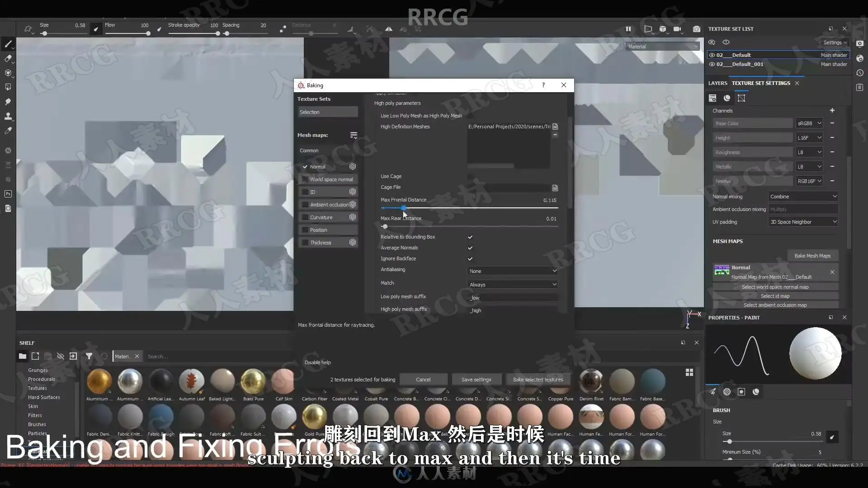Screen dimensions: 868x488
Task: Take a screenshot with the camera icon
Action: tap(697, 29)
